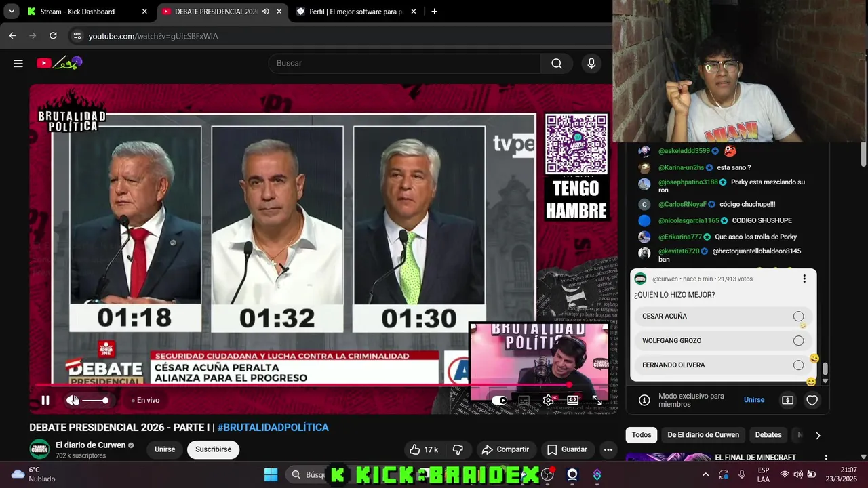This screenshot has height=488, width=868.
Task: Pause the live video
Action: (x=45, y=401)
